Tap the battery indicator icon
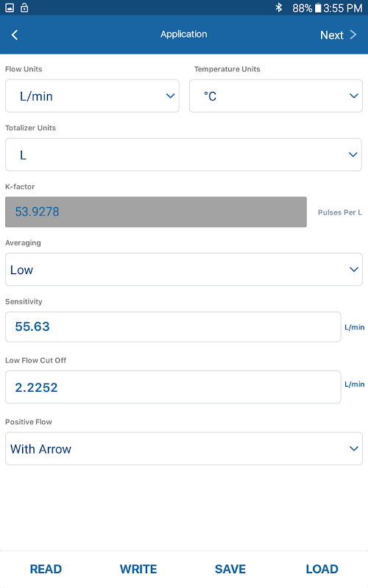 pyautogui.click(x=318, y=8)
